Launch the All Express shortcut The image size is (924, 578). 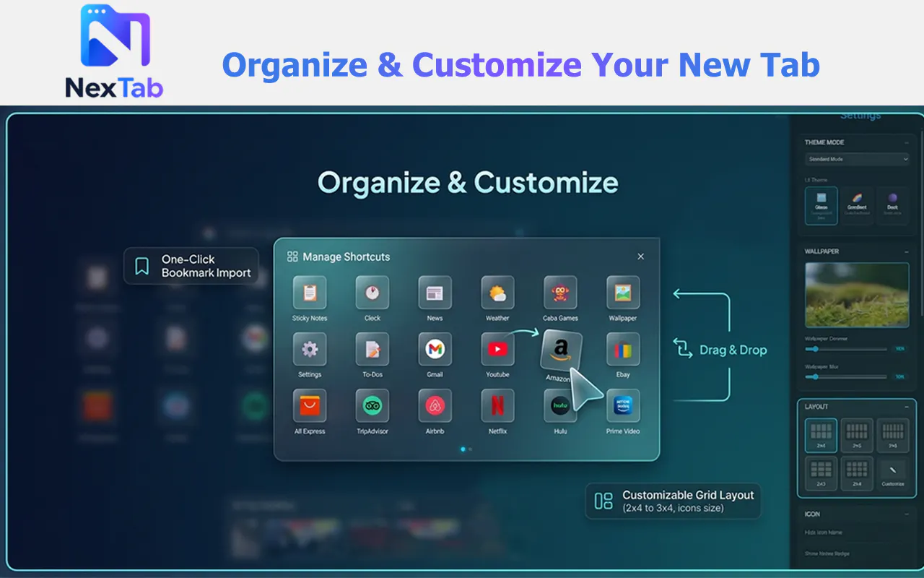(x=310, y=406)
